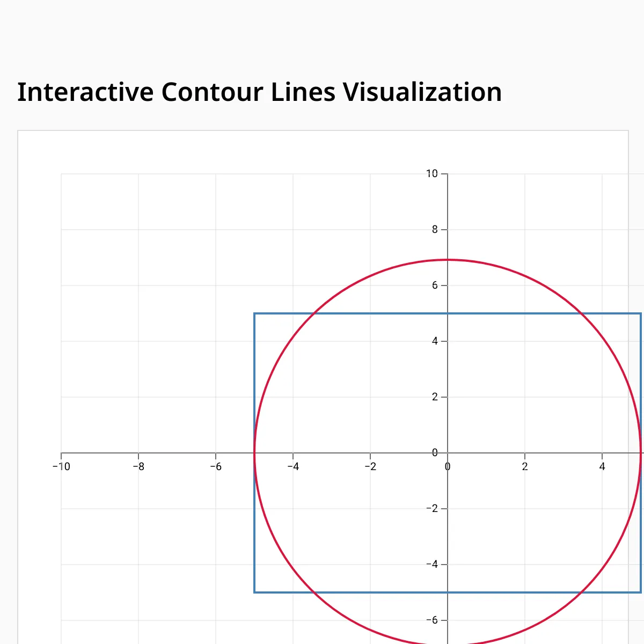Select the −4 label on the vertical axis
Image resolution: width=644 pixels, height=644 pixels.
433,565
